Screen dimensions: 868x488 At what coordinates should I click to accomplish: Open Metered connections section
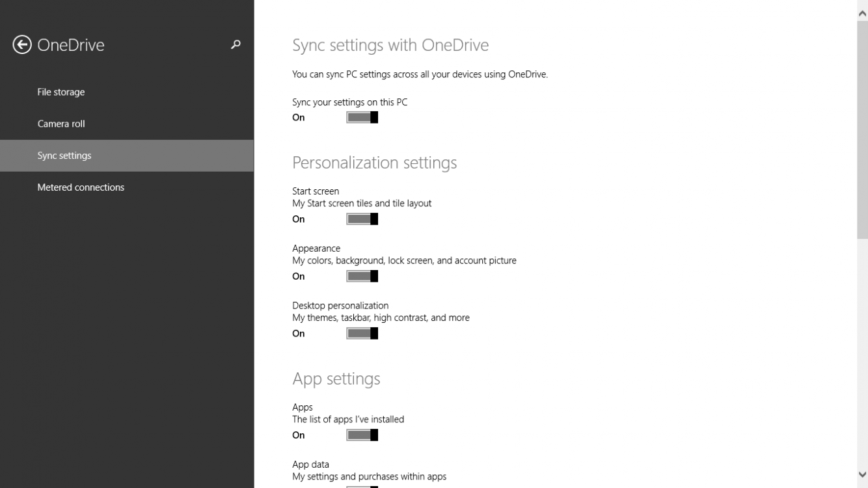click(x=127, y=187)
